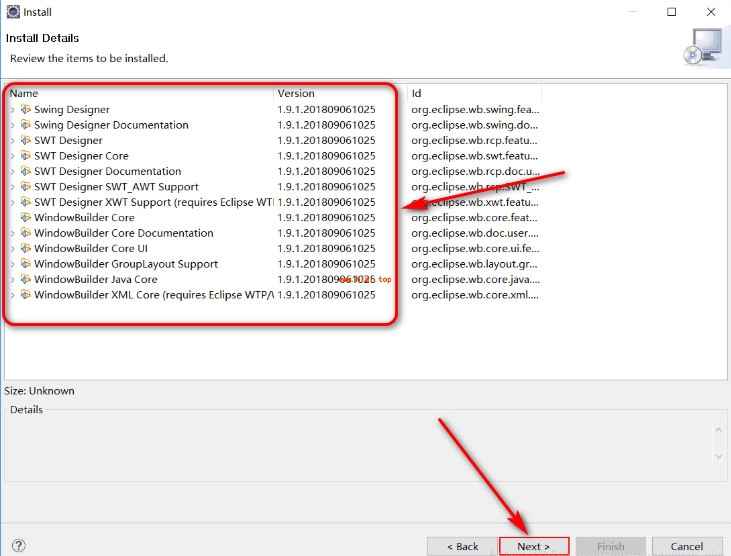This screenshot has width=731, height=556.
Task: Select the 'Swing Designer' row name
Action: [72, 110]
